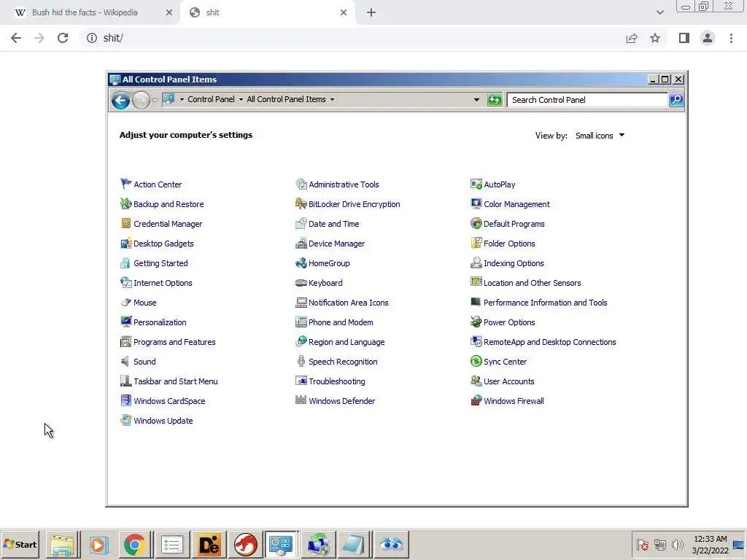This screenshot has width=747, height=560.
Task: Click the Windows Firewall icon
Action: pyautogui.click(x=476, y=400)
